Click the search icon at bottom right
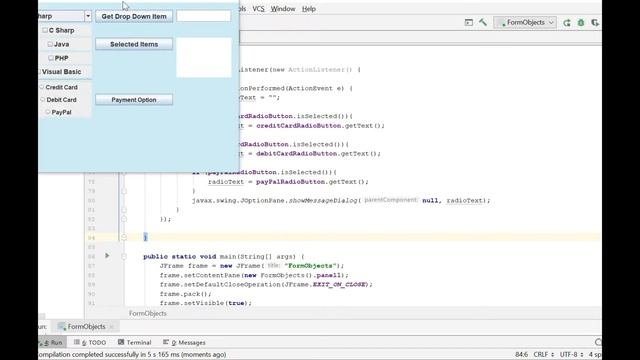This screenshot has width=640, height=360. (x=598, y=342)
